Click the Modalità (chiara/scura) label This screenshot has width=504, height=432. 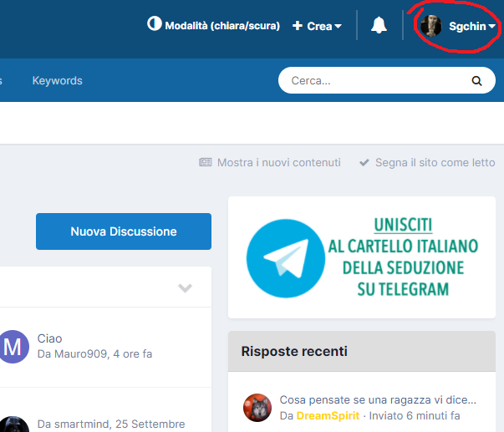(x=222, y=26)
